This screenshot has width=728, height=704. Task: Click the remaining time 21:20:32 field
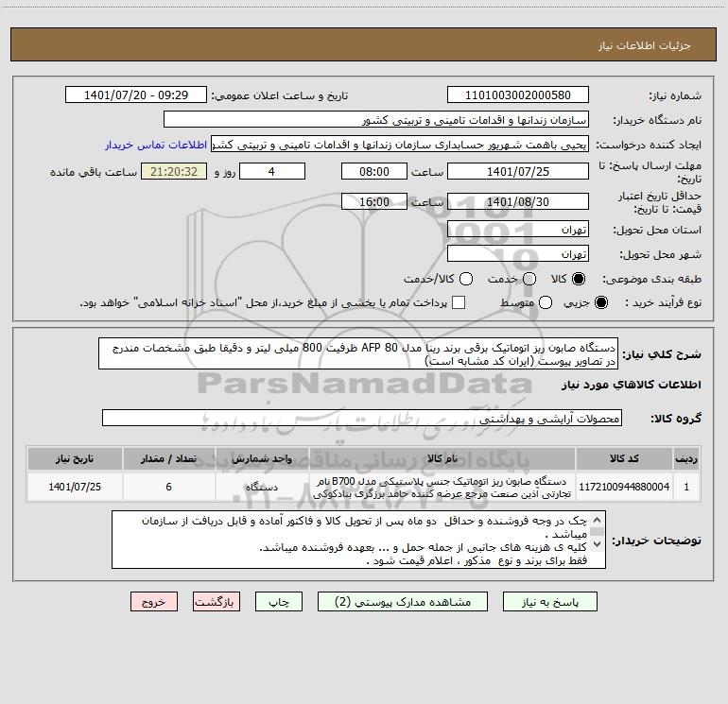pyautogui.click(x=174, y=172)
